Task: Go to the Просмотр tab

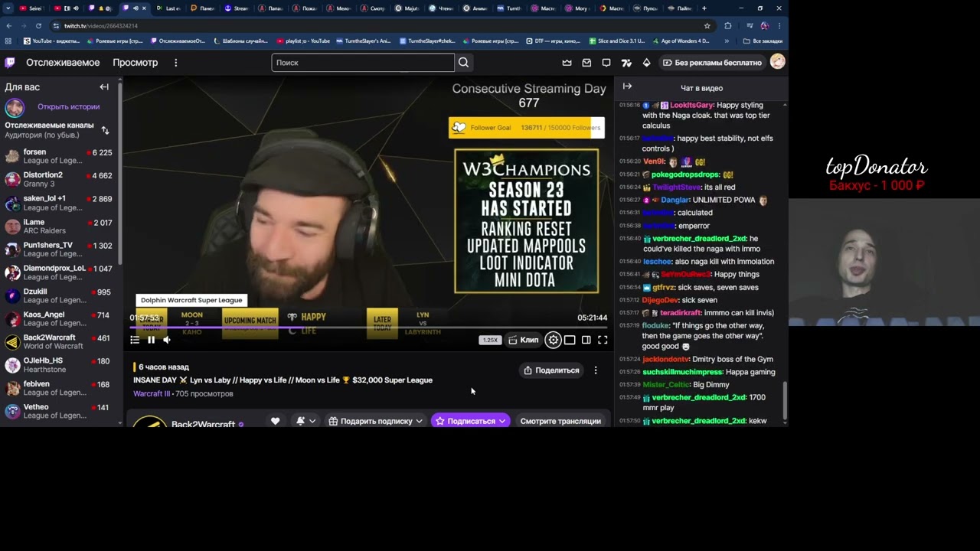Action: coord(135,63)
